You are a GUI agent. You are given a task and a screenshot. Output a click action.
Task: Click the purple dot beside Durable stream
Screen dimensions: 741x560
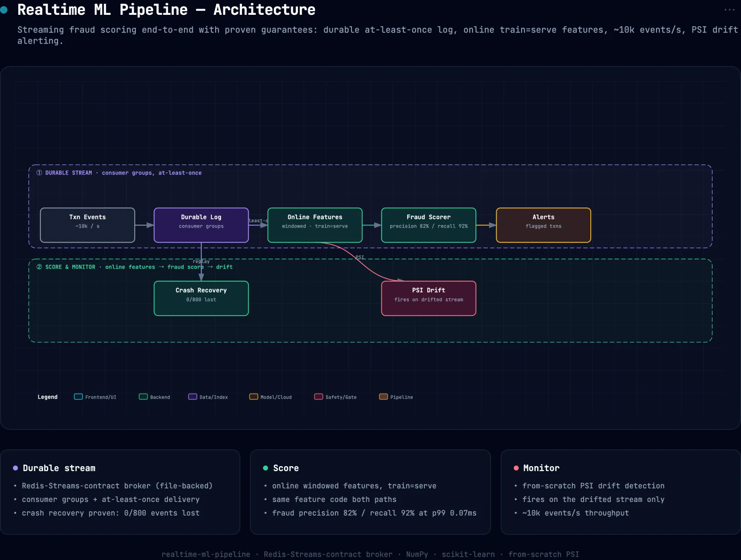[16, 468]
